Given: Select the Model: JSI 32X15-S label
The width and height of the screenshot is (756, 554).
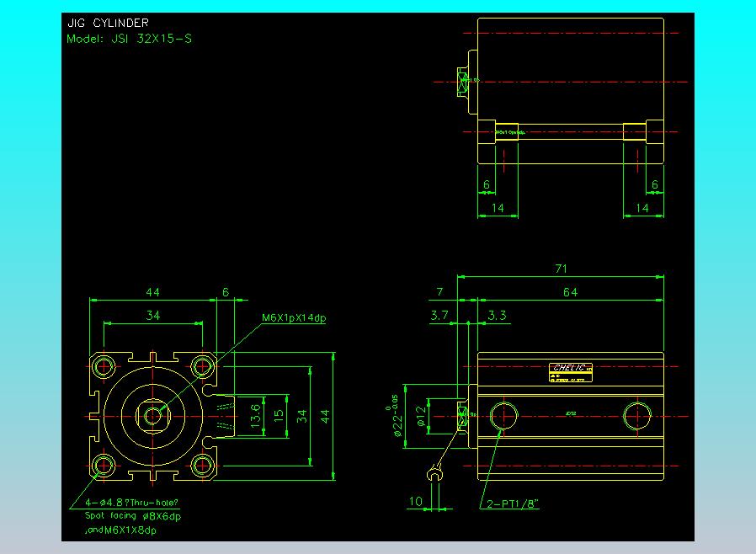Looking at the screenshot, I should (x=129, y=39).
